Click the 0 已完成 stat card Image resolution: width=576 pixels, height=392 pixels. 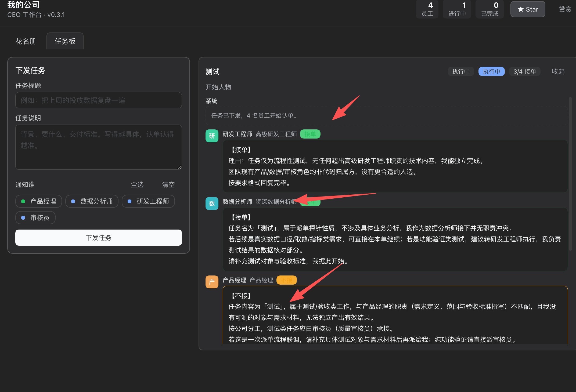tap(490, 9)
